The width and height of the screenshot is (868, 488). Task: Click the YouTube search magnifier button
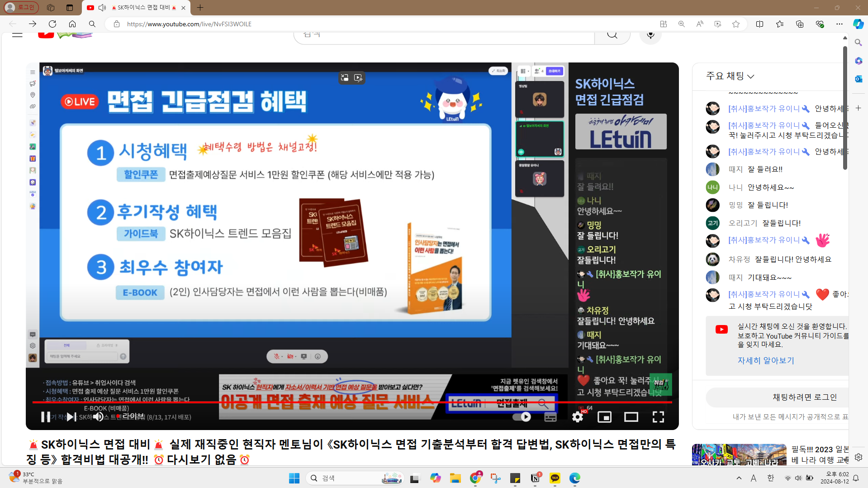point(612,35)
